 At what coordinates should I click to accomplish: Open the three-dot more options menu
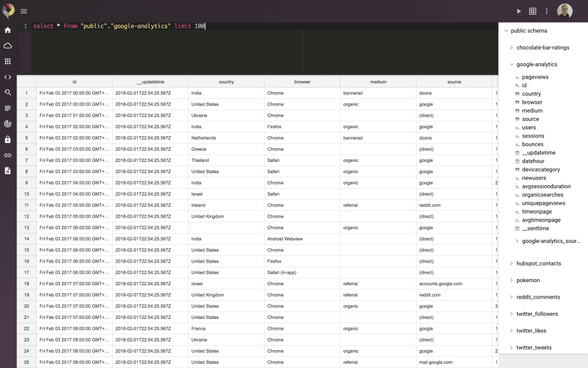tap(547, 11)
